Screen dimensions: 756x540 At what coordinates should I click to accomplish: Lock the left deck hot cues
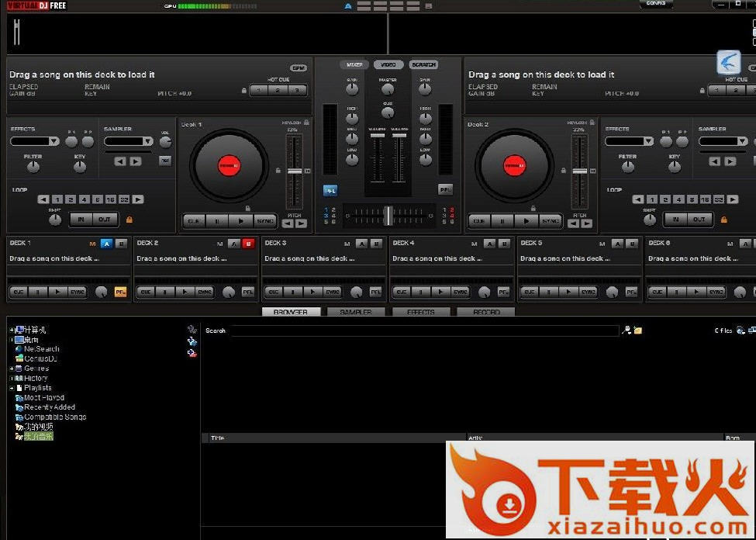click(244, 90)
